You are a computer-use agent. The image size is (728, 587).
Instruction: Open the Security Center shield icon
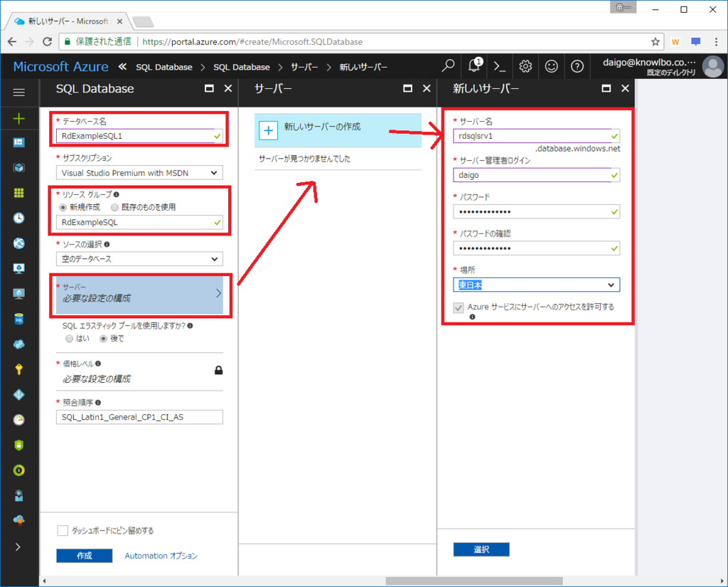point(19,445)
